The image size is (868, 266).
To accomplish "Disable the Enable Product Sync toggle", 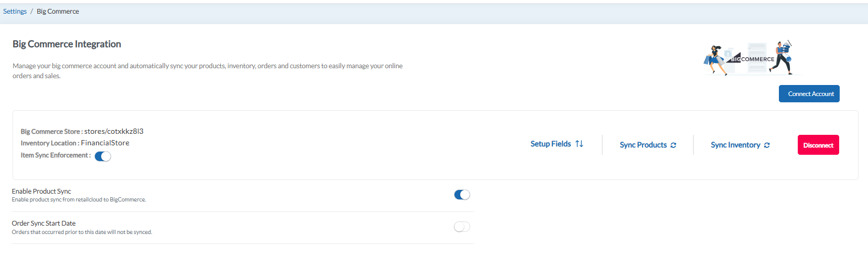I will click(462, 195).
